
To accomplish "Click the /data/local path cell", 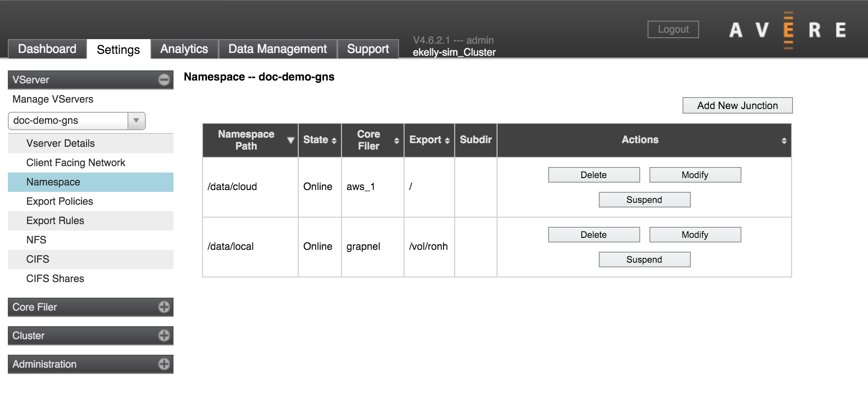I will [x=250, y=247].
